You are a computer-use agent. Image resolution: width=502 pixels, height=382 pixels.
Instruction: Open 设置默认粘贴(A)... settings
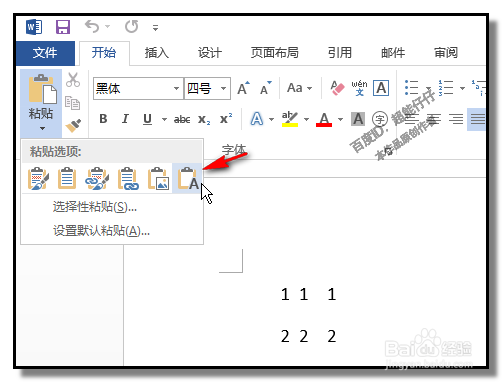[x=101, y=230]
